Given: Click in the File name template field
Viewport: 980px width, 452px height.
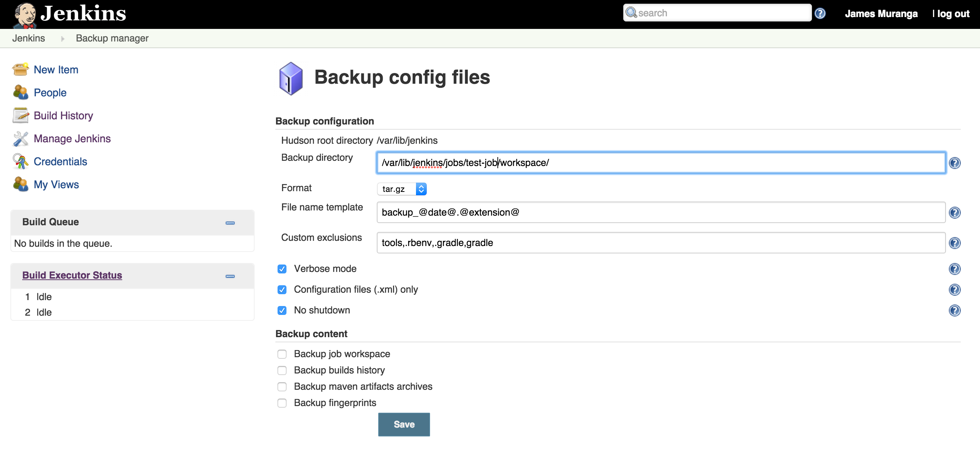Looking at the screenshot, I should pos(661,213).
